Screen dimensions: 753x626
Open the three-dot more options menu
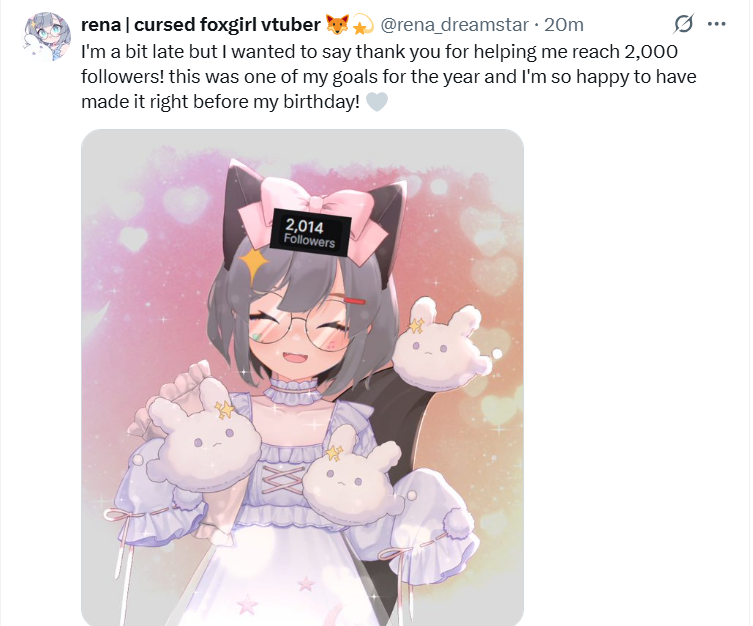717,24
